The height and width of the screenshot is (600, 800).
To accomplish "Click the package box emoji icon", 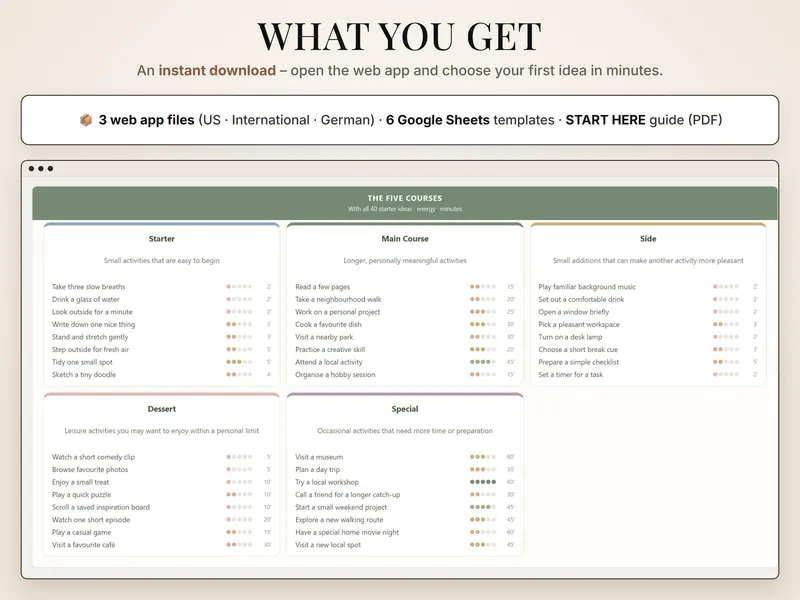I will coord(86,120).
